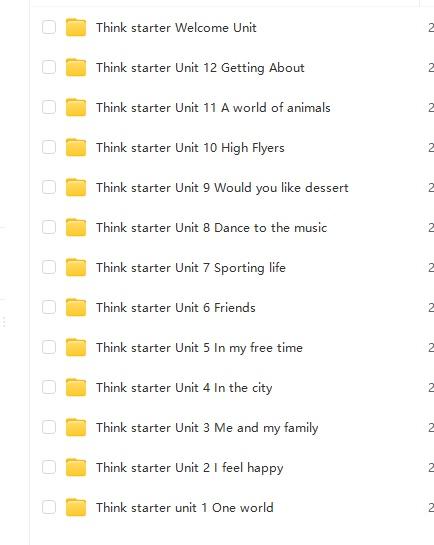This screenshot has height=545, width=434.
Task: Check the box for Think starter Welcome Unit
Action: [49, 27]
